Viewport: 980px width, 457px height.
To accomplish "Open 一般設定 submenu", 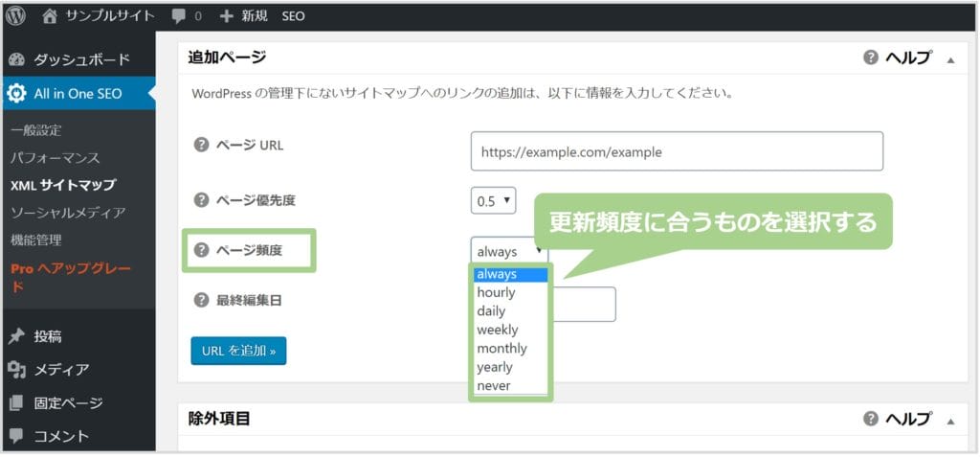I will coord(36,130).
